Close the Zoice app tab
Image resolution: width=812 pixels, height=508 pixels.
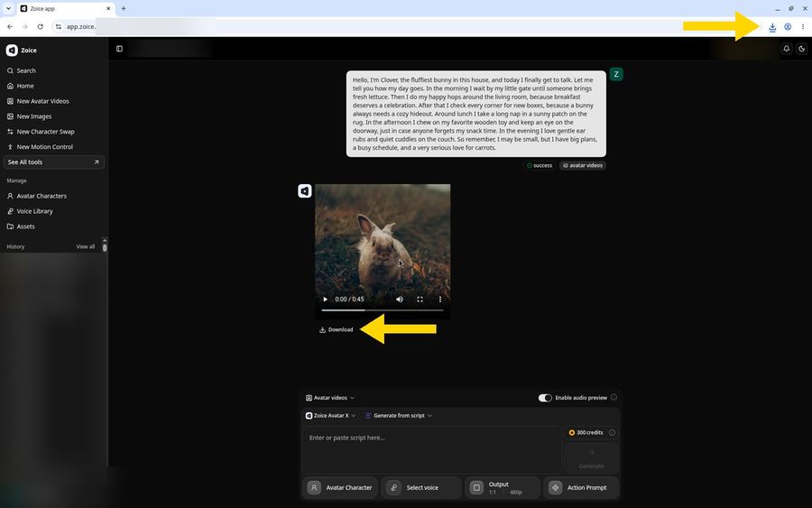(x=108, y=8)
